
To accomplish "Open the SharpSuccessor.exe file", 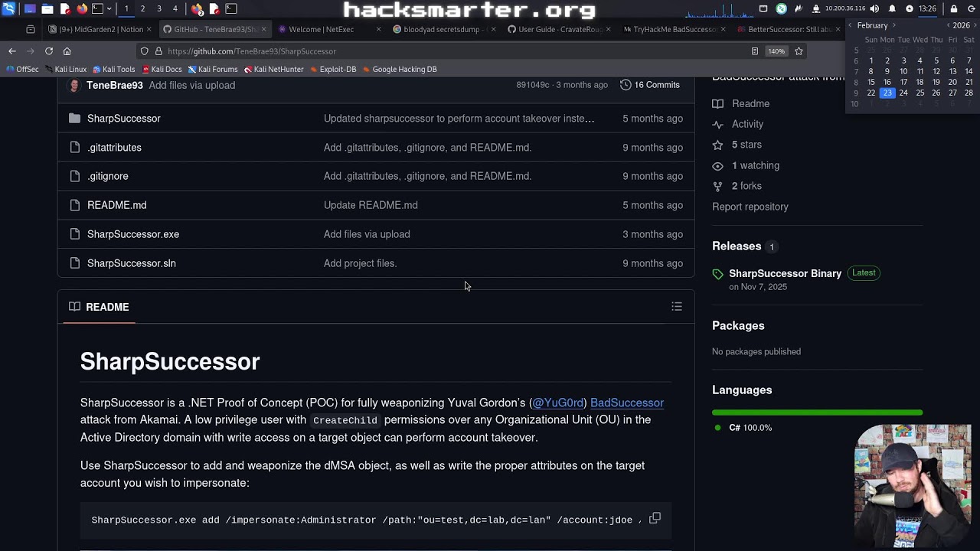I will (133, 234).
